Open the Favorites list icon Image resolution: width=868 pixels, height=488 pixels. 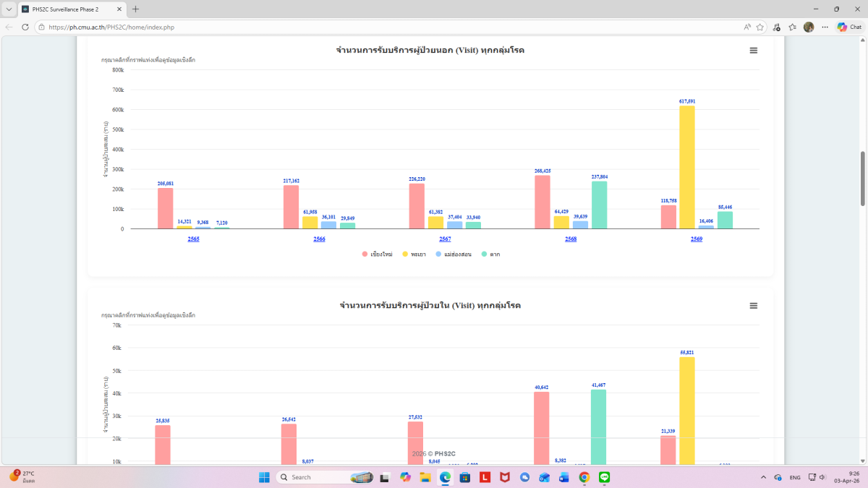pyautogui.click(x=793, y=27)
